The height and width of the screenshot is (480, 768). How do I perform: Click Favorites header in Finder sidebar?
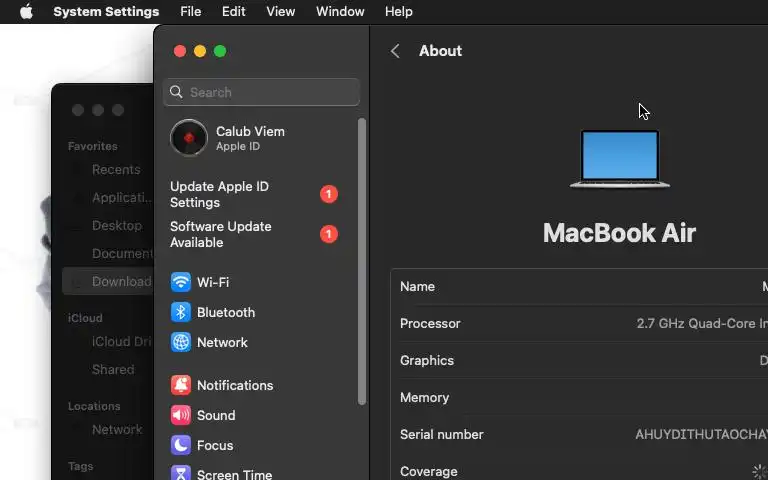pos(93,146)
